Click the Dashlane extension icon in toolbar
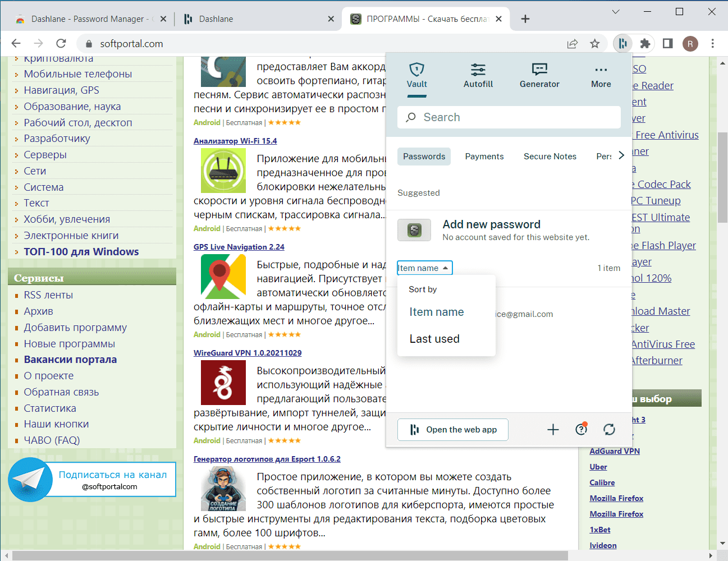 click(x=622, y=43)
